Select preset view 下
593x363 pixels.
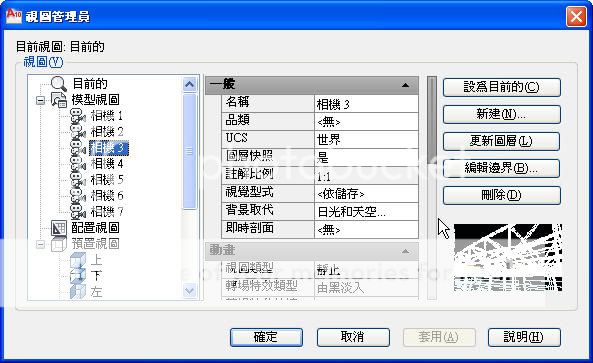click(96, 276)
